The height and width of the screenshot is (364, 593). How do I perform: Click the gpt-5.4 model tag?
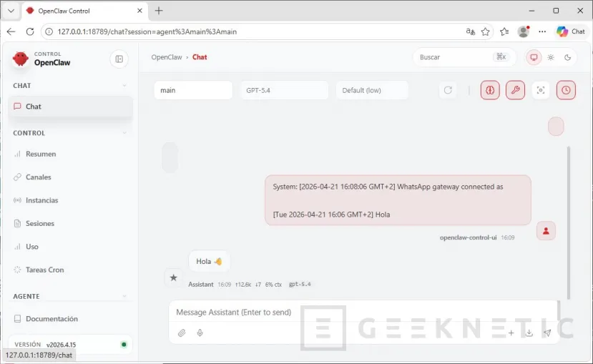pos(300,284)
